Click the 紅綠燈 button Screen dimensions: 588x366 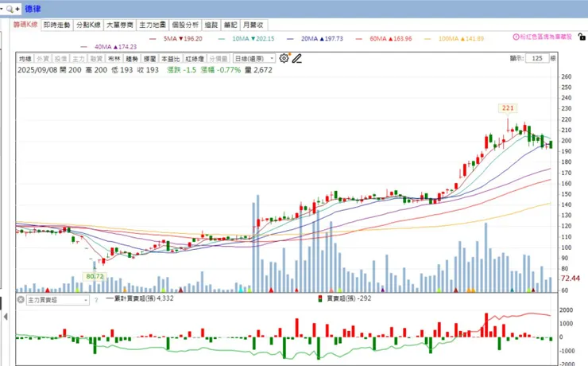[x=195, y=59]
